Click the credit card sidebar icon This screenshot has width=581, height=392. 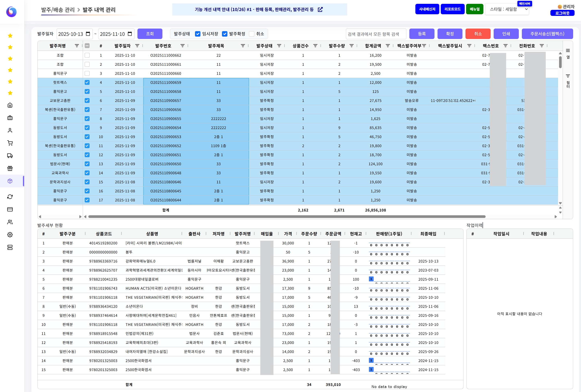click(x=10, y=209)
